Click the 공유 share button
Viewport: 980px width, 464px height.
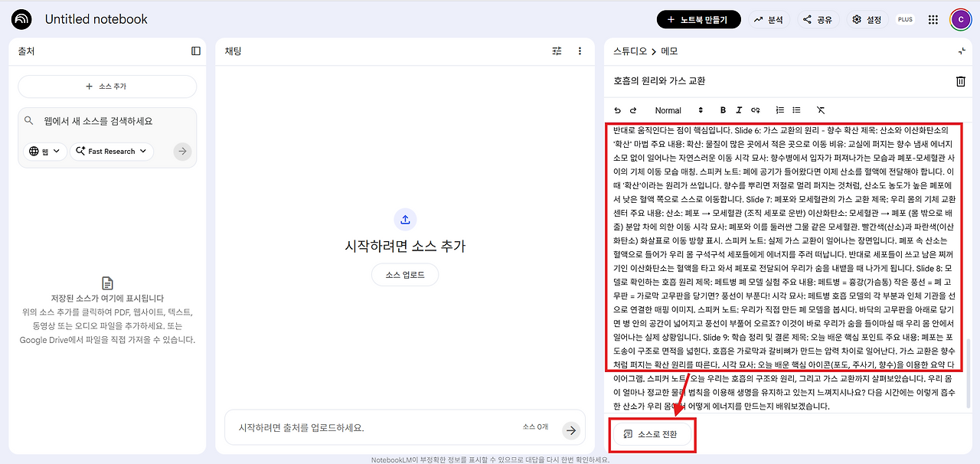pyautogui.click(x=817, y=20)
